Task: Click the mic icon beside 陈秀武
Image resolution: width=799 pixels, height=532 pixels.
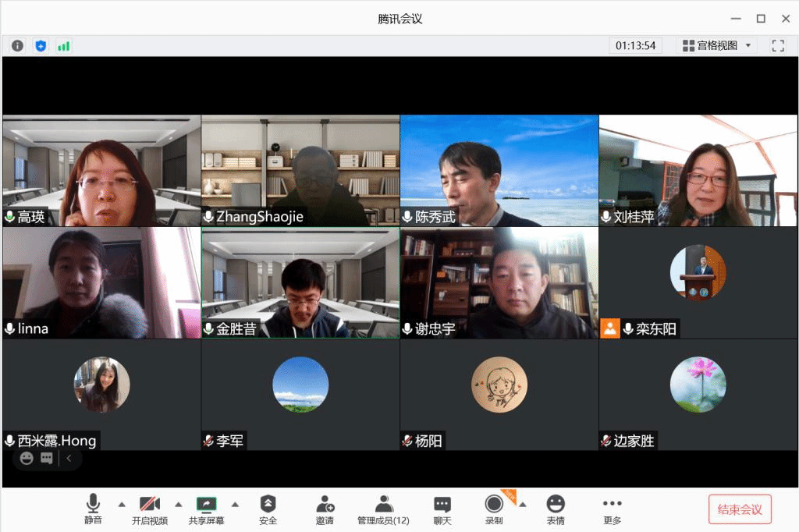Action: click(407, 217)
